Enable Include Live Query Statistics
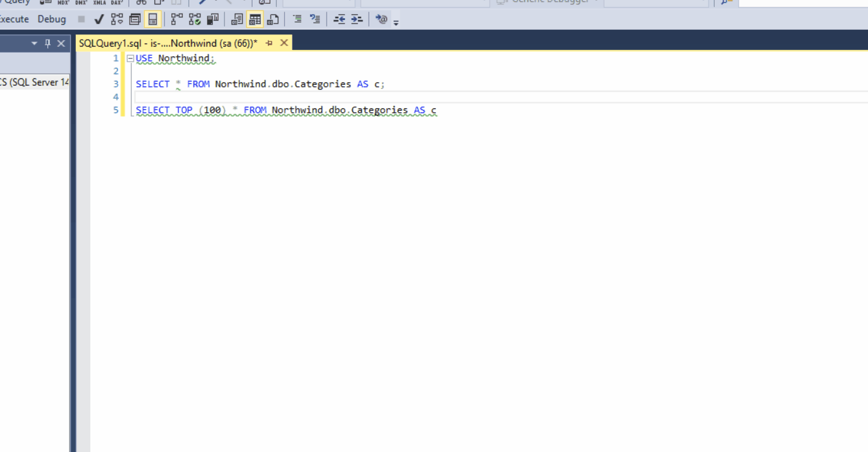 pyautogui.click(x=195, y=19)
